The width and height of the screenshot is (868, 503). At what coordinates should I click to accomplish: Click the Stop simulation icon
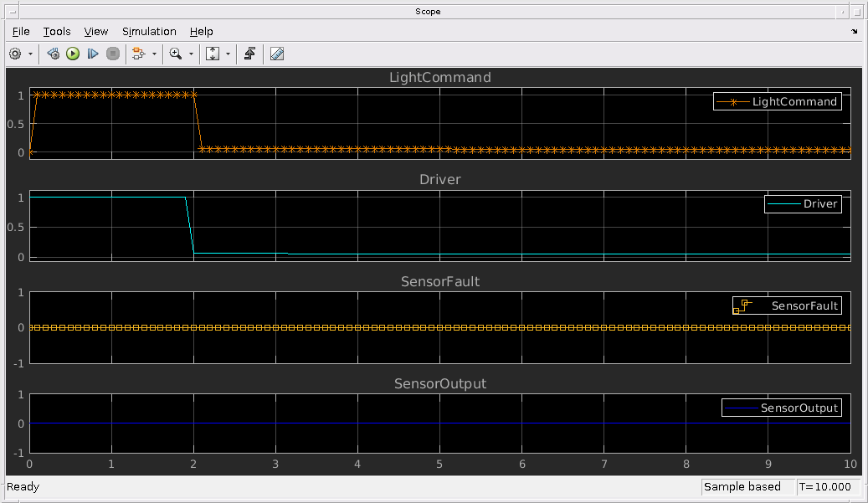click(x=113, y=54)
